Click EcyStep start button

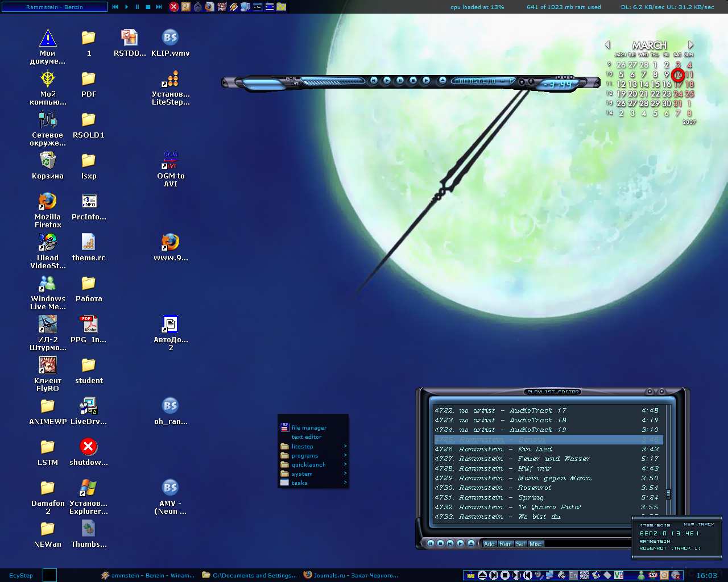(x=21, y=575)
